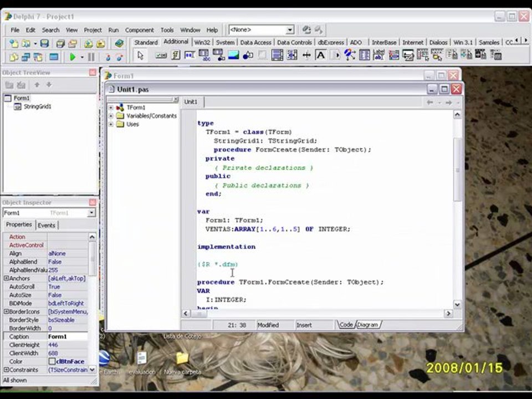Screen dimensions: 532x399
Task: Click the Step Over debug icon
Action: click(120, 57)
